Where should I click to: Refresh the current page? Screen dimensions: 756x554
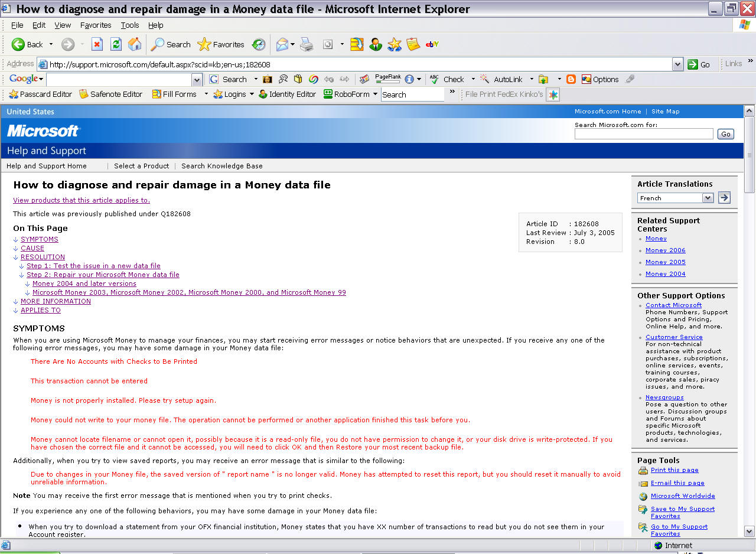coord(116,44)
